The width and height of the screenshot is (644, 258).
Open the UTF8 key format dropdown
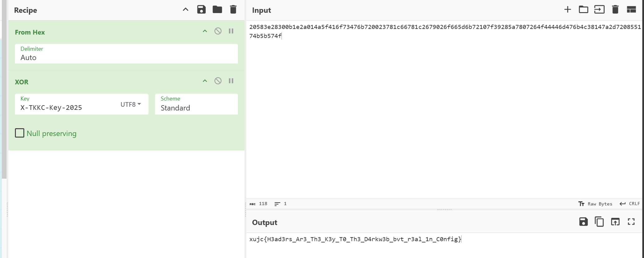point(131,104)
